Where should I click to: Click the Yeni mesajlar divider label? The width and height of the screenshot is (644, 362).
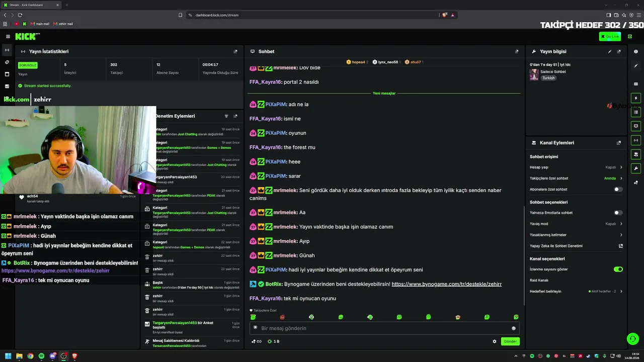click(384, 93)
